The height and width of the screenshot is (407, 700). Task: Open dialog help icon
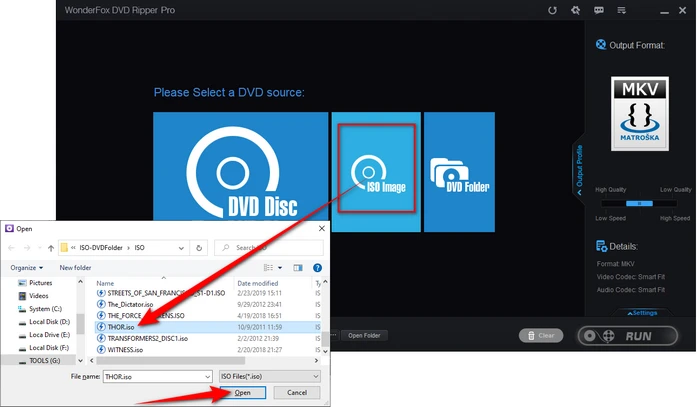tap(317, 268)
